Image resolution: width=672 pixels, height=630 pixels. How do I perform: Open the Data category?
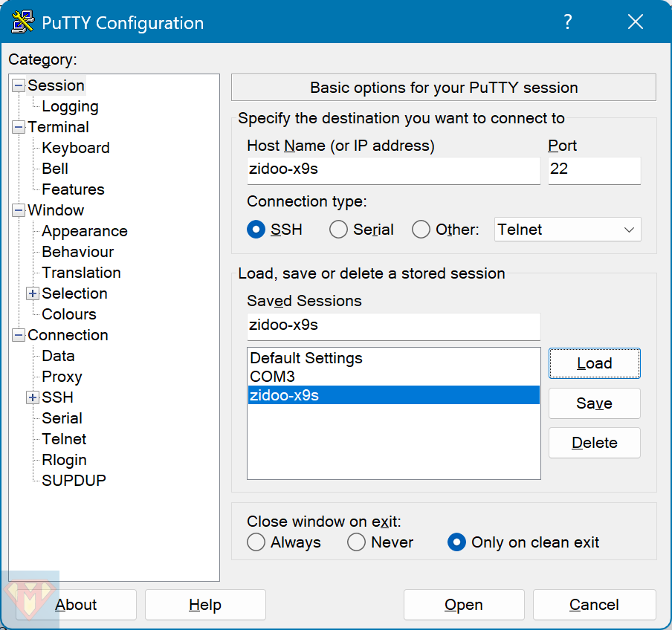tap(58, 357)
